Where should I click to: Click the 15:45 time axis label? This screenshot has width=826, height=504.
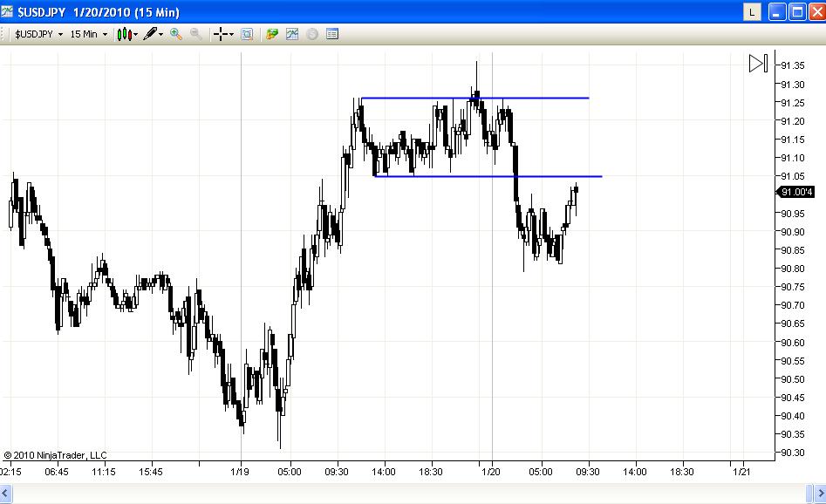[151, 472]
